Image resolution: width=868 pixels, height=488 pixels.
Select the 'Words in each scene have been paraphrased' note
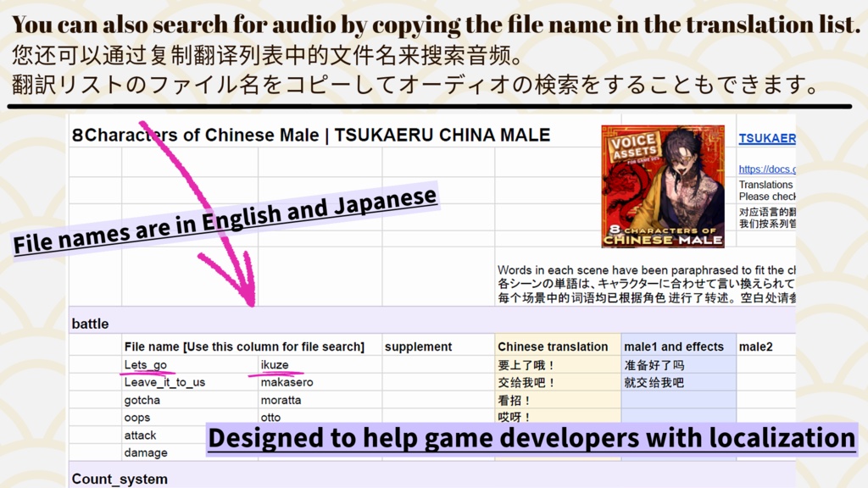[646, 270]
